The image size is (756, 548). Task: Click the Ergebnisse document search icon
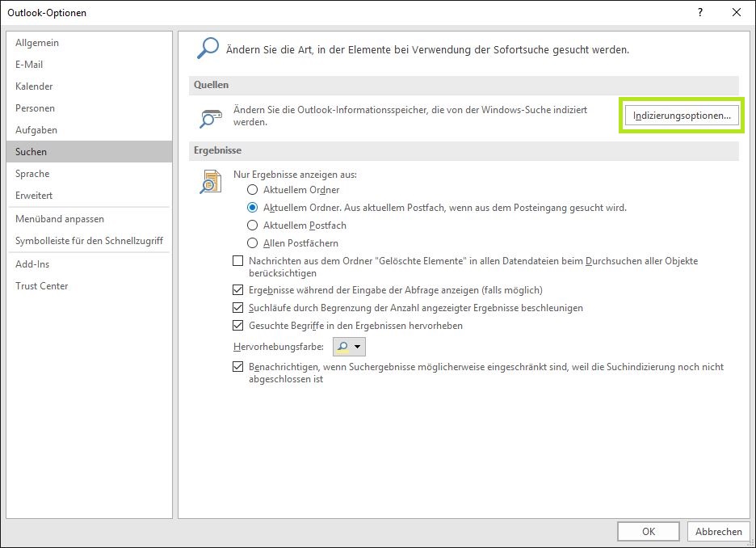tap(211, 181)
